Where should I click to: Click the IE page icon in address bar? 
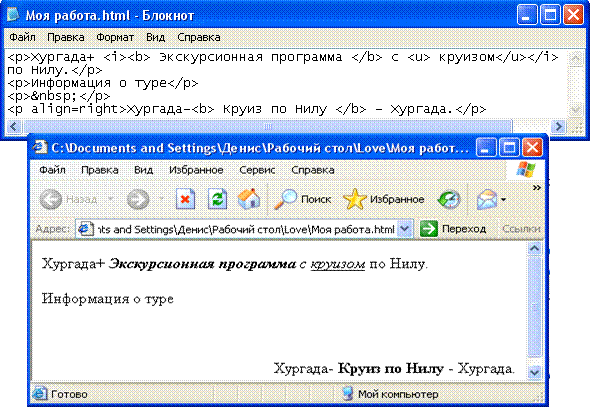point(86,229)
